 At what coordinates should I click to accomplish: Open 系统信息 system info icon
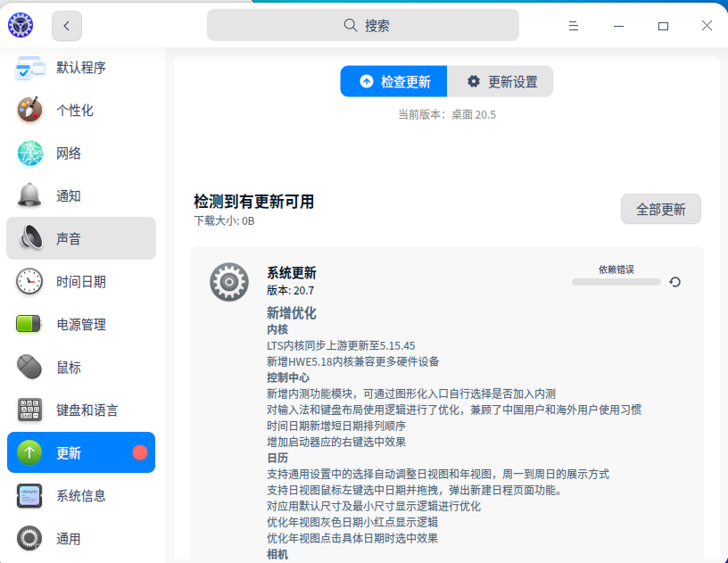tap(29, 496)
